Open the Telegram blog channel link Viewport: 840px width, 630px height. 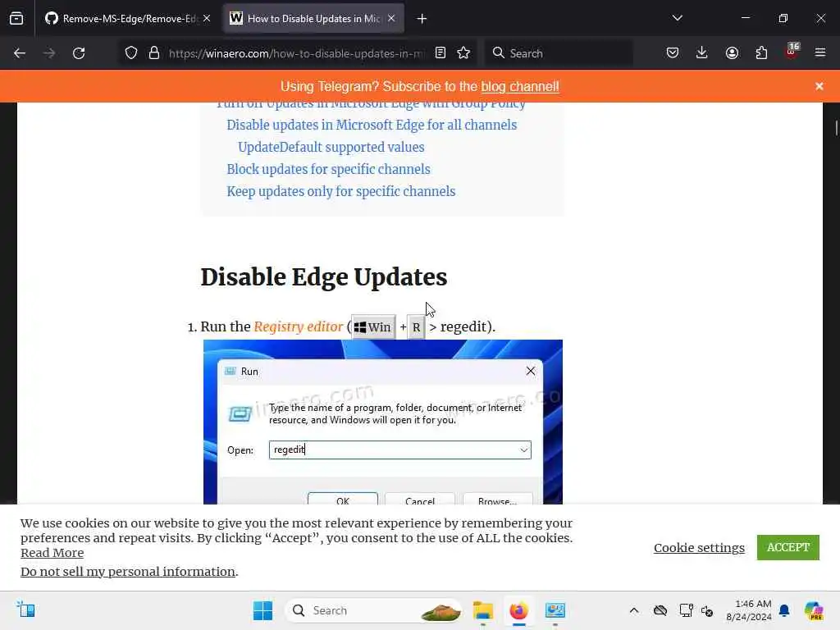(519, 87)
